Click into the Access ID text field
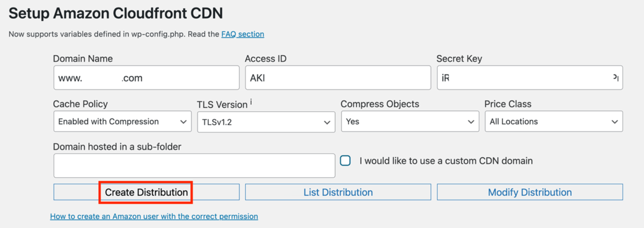 point(338,78)
